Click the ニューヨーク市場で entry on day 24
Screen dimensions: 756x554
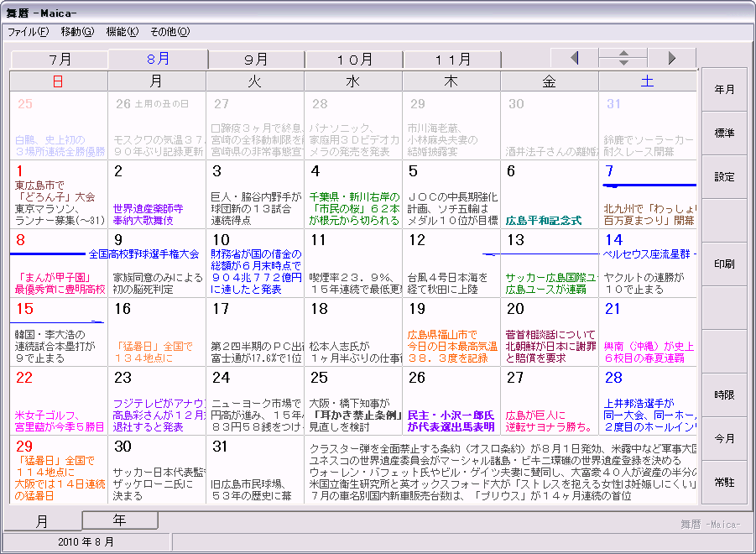tap(257, 415)
